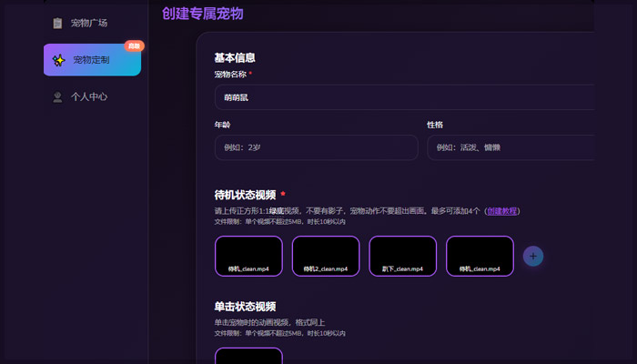The image size is (637, 364).
Task: Select 待机_clean.mp4 thumbnail next to plus button
Action: [480, 256]
